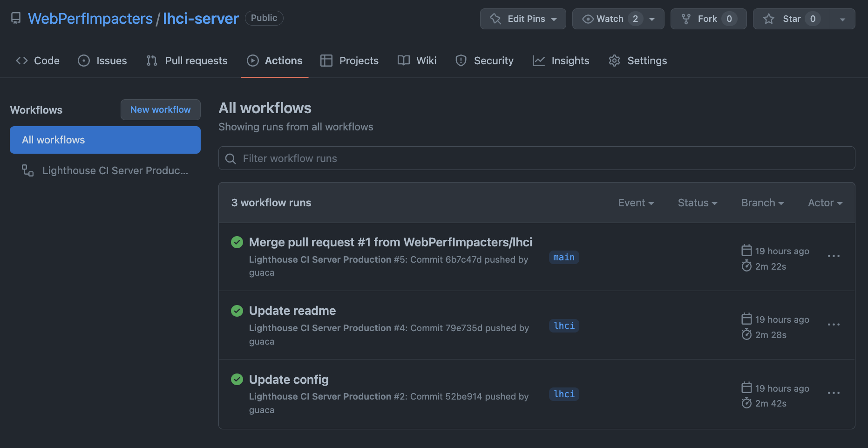The image size is (868, 448).
Task: Click lhci branch label on Update readme row
Action: [x=564, y=326]
